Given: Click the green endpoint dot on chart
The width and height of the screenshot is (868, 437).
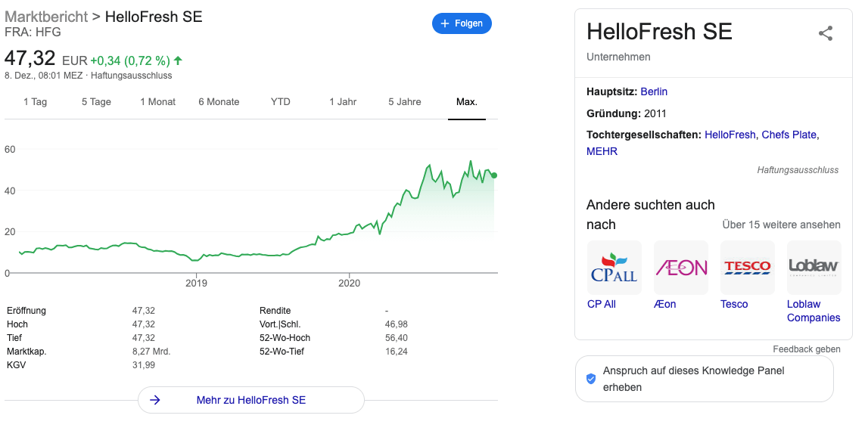Looking at the screenshot, I should (x=494, y=175).
